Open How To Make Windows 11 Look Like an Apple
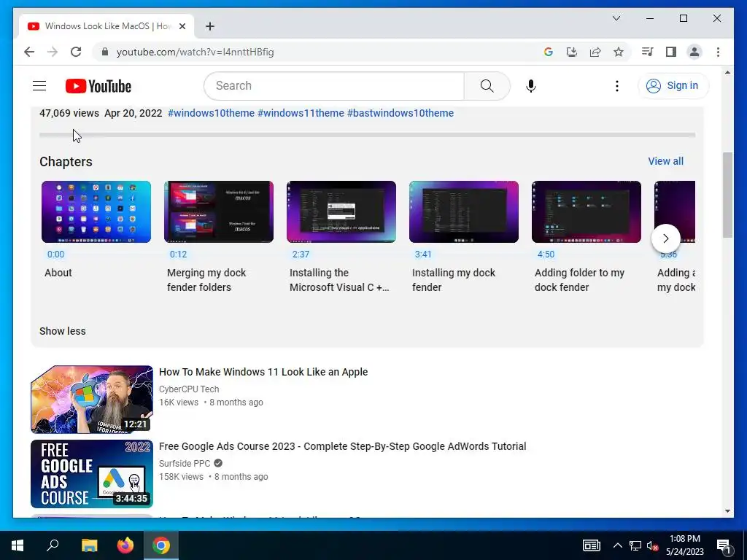 pyautogui.click(x=263, y=372)
